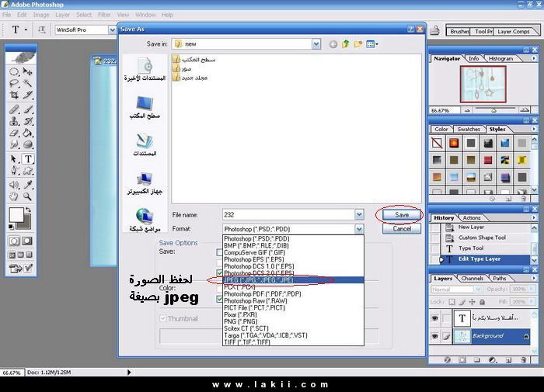Select the Clone Stamp tool
Image resolution: width=544 pixels, height=392 pixels.
click(14, 121)
